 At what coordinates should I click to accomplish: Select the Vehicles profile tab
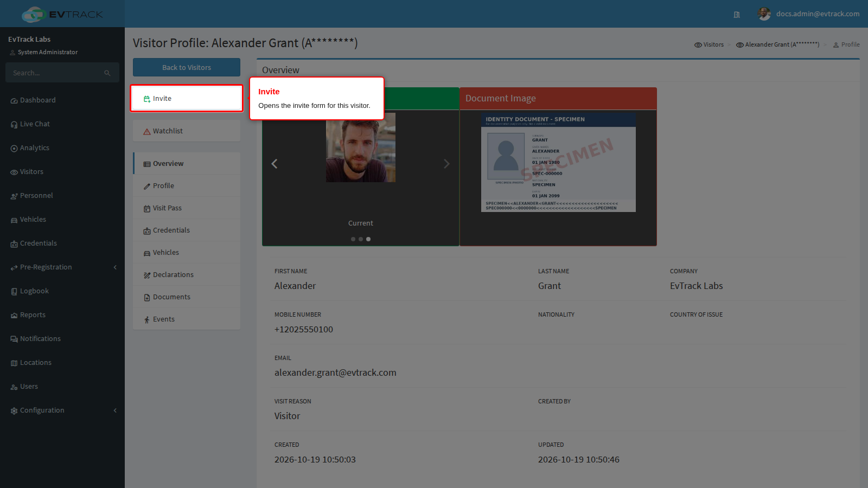(x=187, y=253)
